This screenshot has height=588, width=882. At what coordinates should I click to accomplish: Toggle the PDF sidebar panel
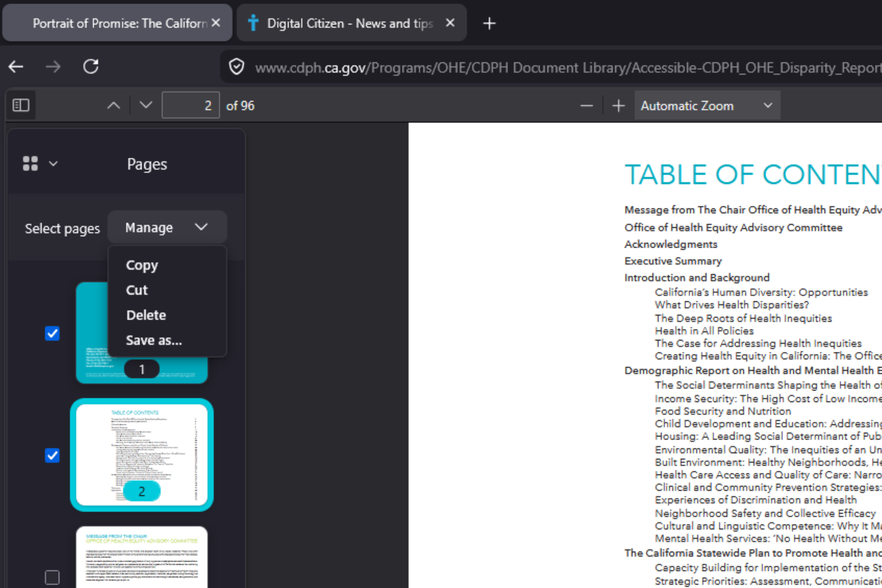coord(21,106)
